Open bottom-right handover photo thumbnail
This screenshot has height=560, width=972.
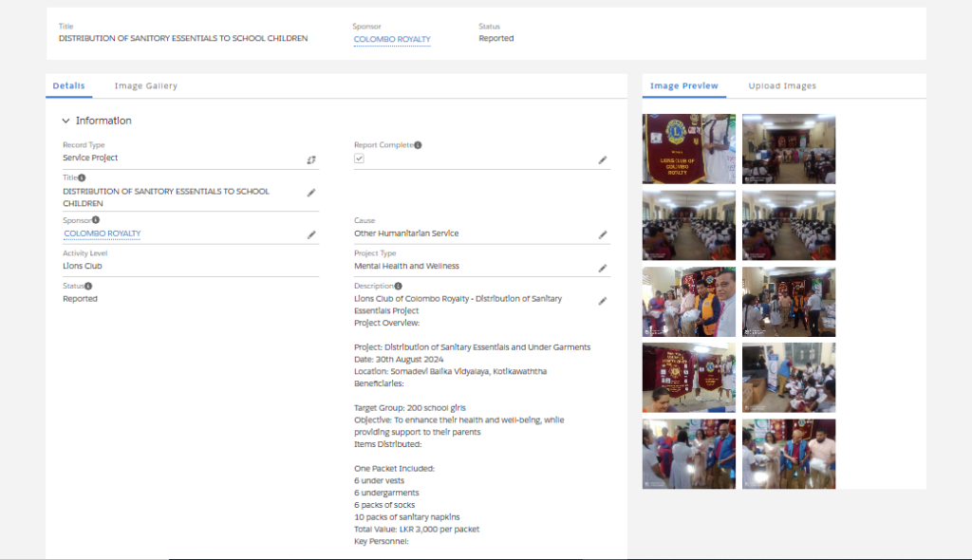click(789, 454)
